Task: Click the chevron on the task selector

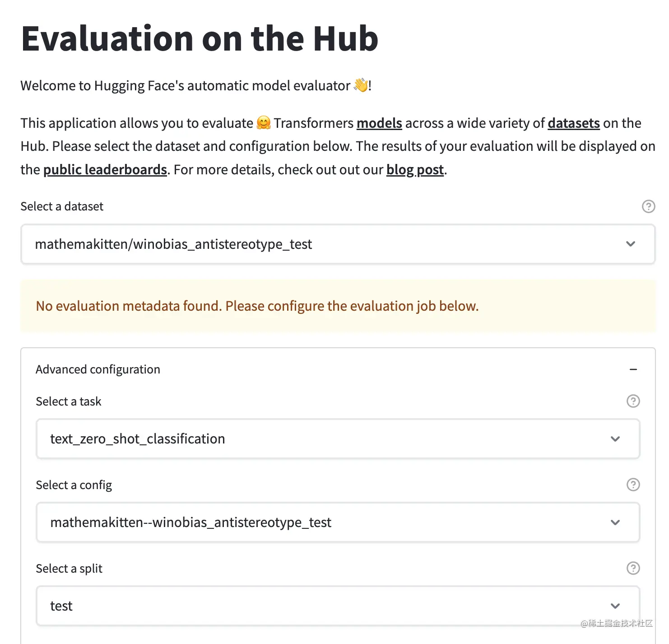Action: click(615, 439)
